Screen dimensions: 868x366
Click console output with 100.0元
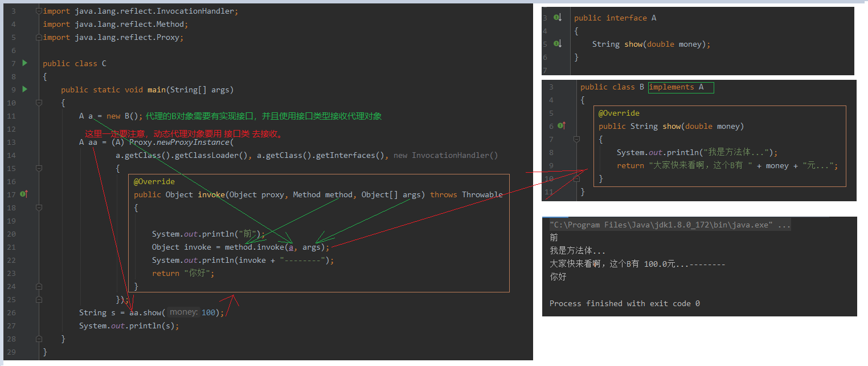tap(637, 264)
